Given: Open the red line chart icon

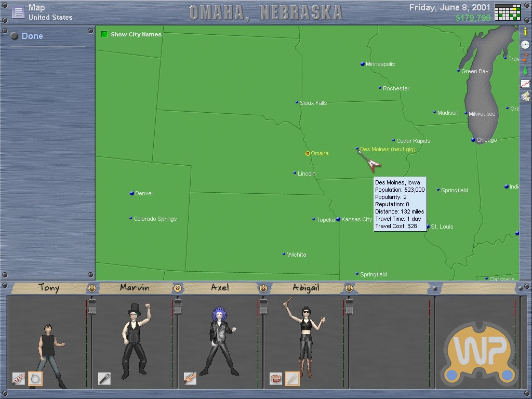Looking at the screenshot, I should 525,84.
